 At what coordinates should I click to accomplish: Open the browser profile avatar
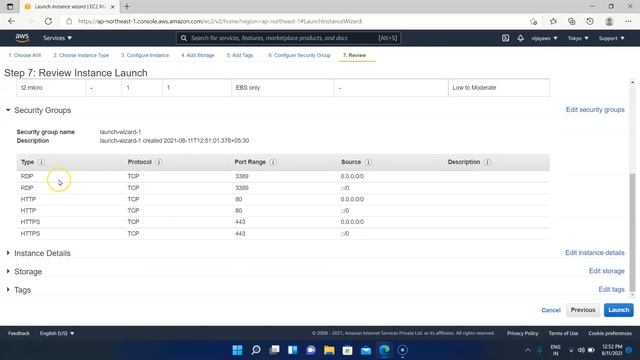(x=609, y=21)
